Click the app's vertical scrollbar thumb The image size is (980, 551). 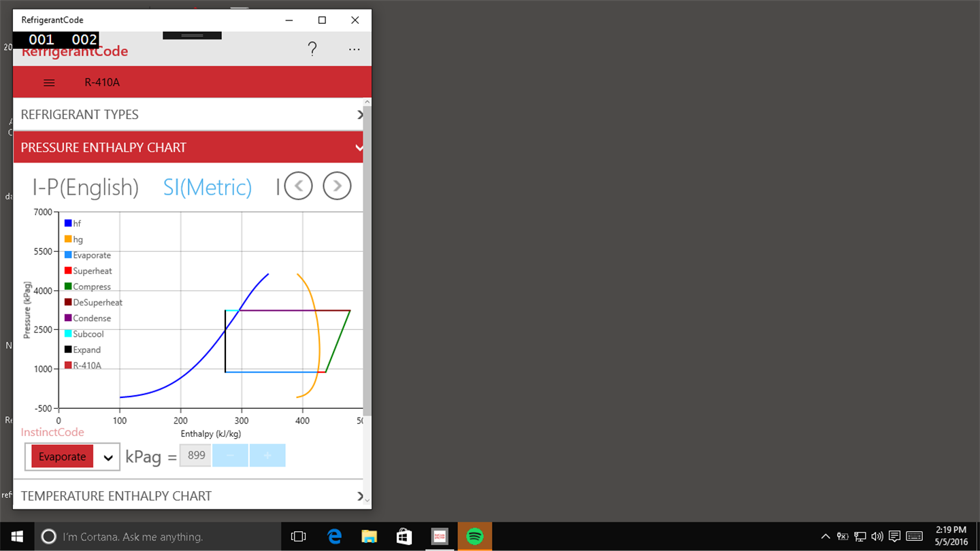point(367,261)
